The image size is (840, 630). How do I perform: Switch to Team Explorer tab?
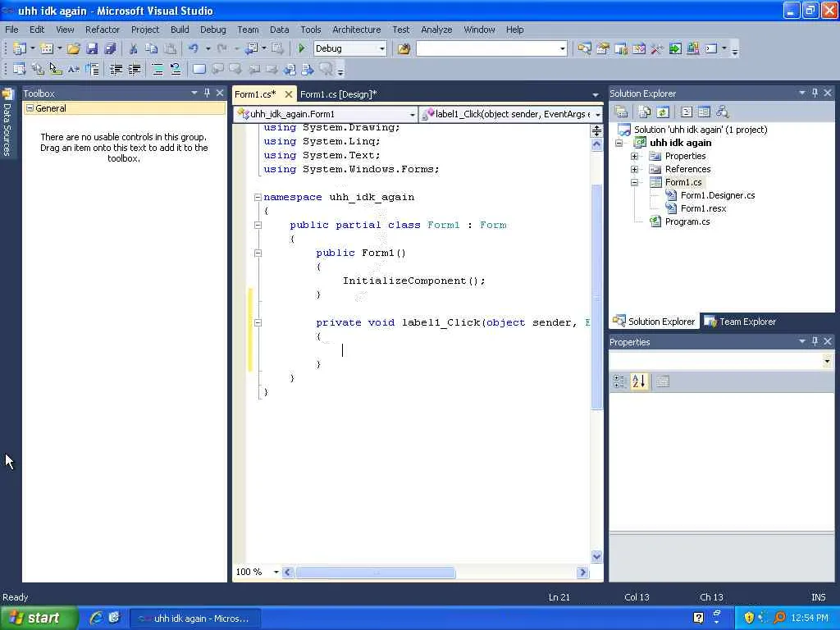tap(740, 322)
